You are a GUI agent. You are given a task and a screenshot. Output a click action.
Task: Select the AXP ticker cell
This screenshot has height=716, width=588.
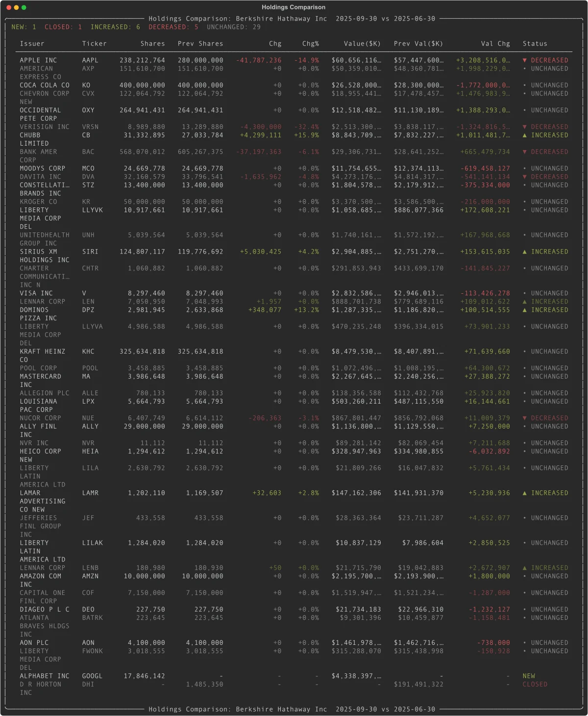click(x=88, y=69)
